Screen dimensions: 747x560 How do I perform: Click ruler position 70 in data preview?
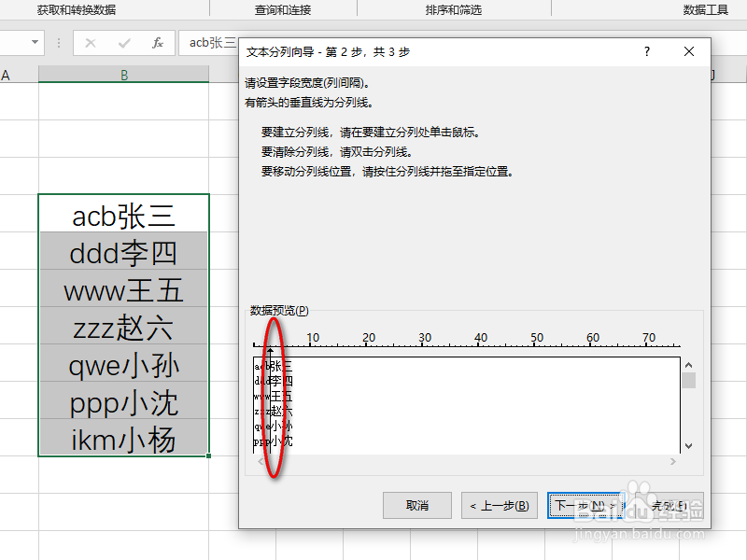pos(649,338)
